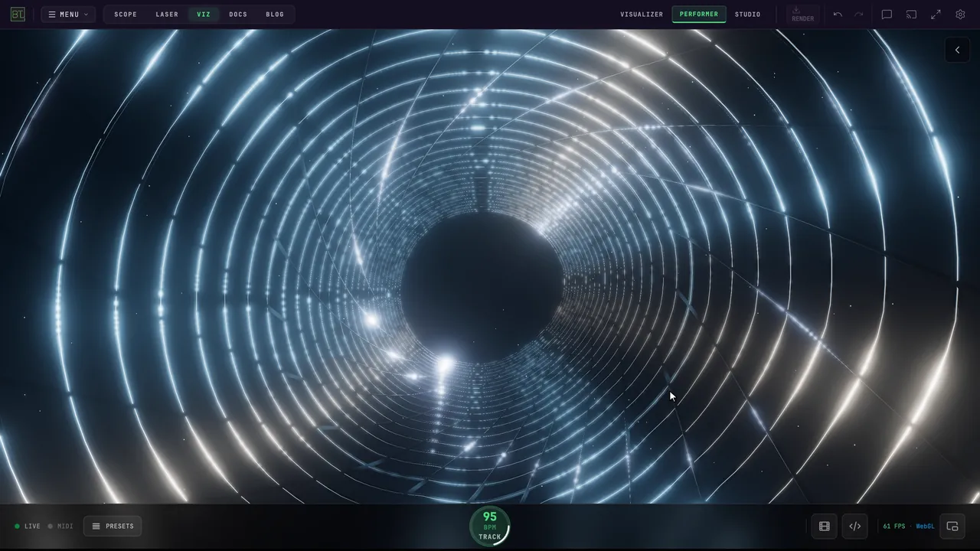Click the RENDER download button
980x551 pixels.
(x=802, y=15)
